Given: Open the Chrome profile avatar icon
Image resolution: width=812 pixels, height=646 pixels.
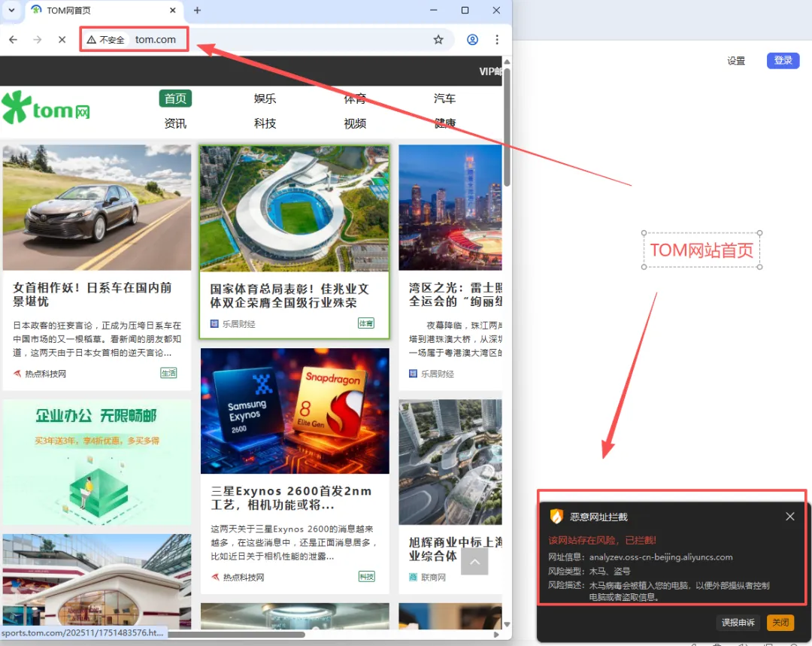Looking at the screenshot, I should 472,40.
